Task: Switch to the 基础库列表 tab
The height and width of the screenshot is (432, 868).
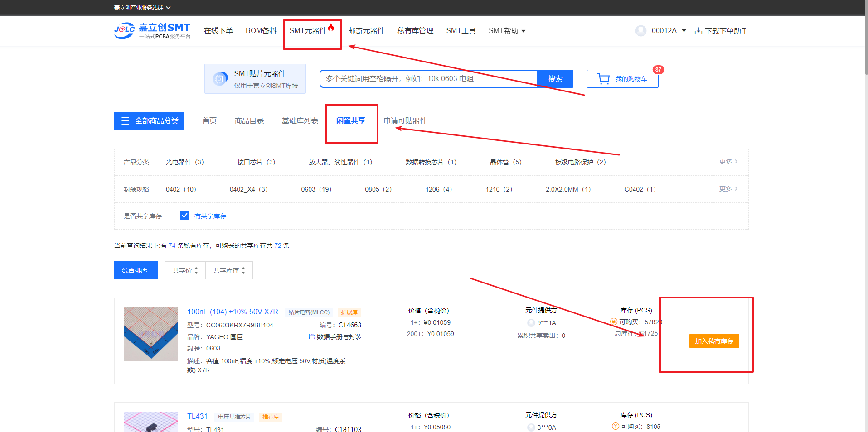Action: click(x=300, y=121)
